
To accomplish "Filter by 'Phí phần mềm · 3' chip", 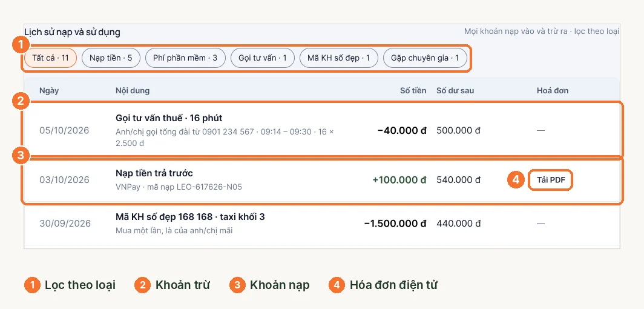I will (185, 58).
